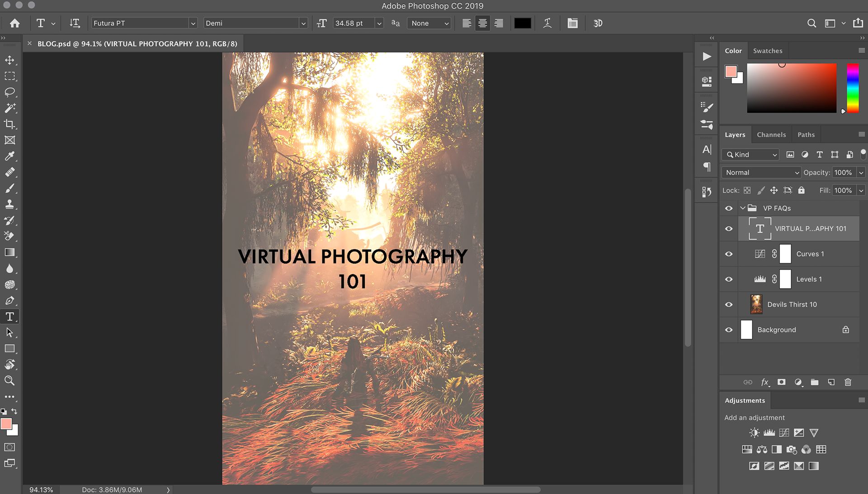This screenshot has width=868, height=494.
Task: Select the Hand tool
Action: coord(9,365)
